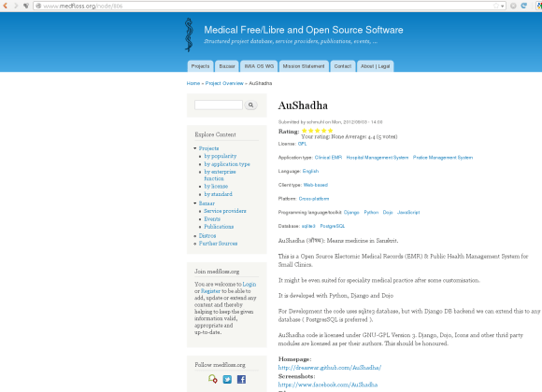
Task: Open the Clinical EMR application type
Action: coord(328,157)
